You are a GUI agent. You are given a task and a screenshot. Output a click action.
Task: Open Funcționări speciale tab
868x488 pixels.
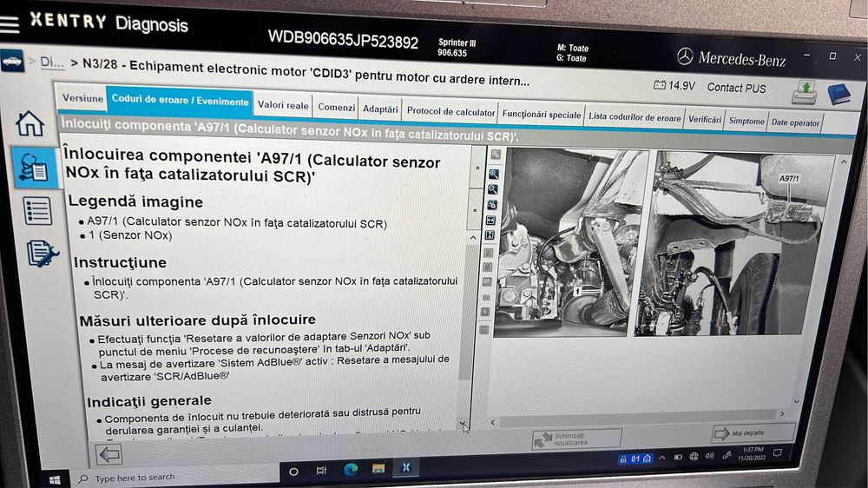pyautogui.click(x=542, y=115)
